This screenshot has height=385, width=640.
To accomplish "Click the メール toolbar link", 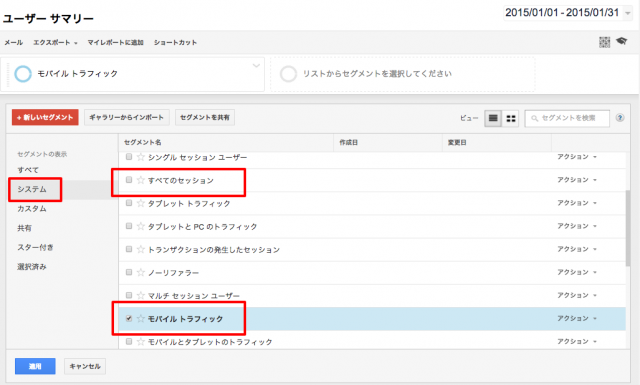I will tap(13, 42).
